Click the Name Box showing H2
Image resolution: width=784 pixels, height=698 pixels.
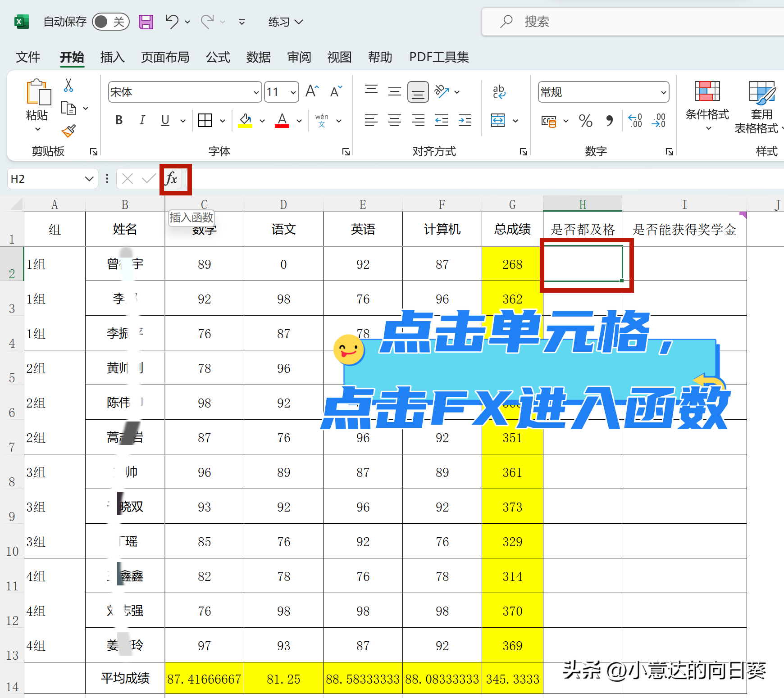tap(52, 179)
